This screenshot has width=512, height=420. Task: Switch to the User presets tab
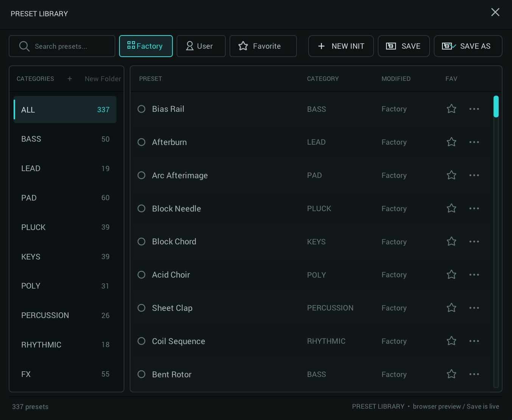(x=201, y=46)
